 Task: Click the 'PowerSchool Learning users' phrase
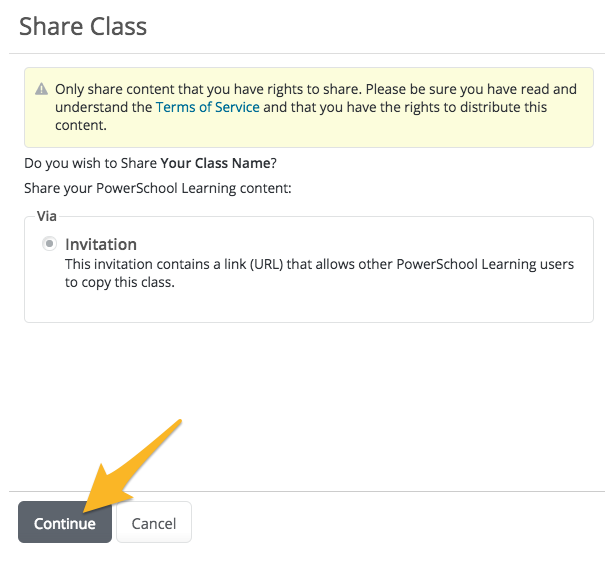pyautogui.click(x=485, y=264)
